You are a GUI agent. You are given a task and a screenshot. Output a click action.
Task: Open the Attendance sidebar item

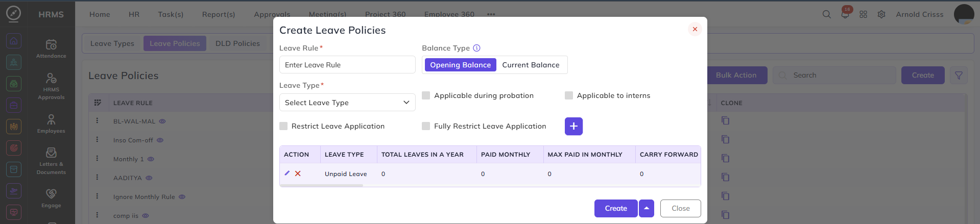coord(51,49)
